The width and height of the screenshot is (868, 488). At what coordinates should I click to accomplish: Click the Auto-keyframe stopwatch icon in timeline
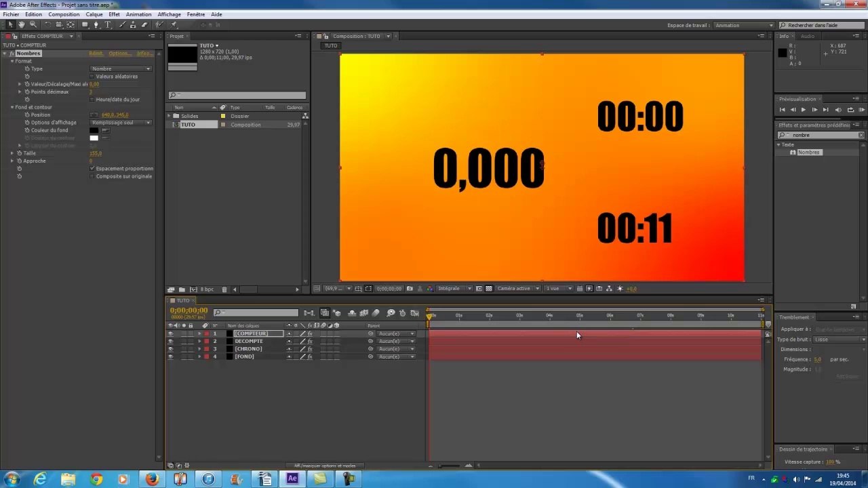coord(402,312)
